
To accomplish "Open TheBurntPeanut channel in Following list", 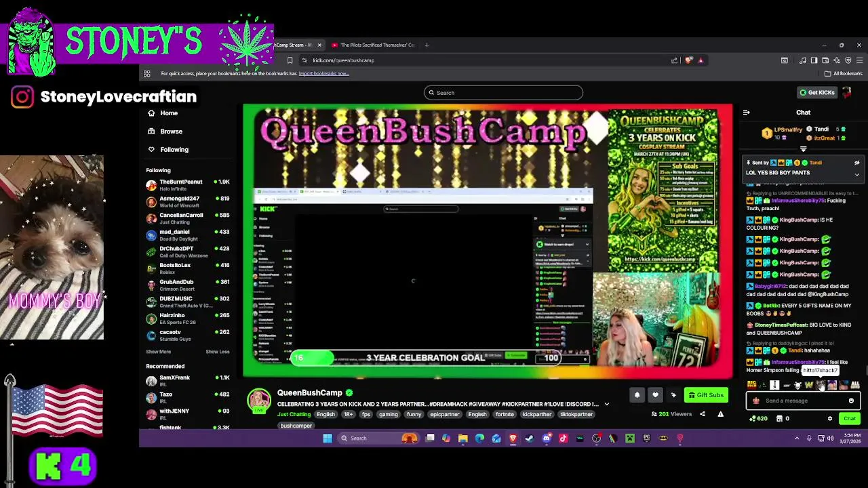I will [x=189, y=185].
